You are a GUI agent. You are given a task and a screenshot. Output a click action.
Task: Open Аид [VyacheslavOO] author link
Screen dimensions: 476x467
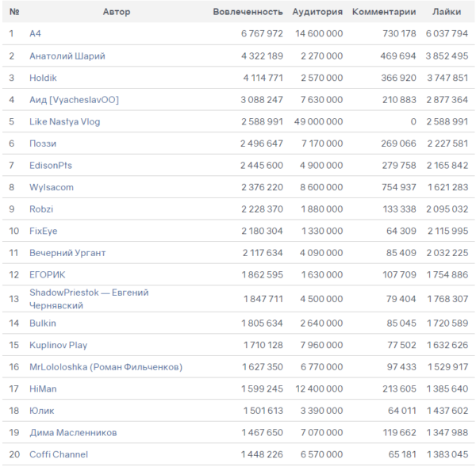[74, 100]
